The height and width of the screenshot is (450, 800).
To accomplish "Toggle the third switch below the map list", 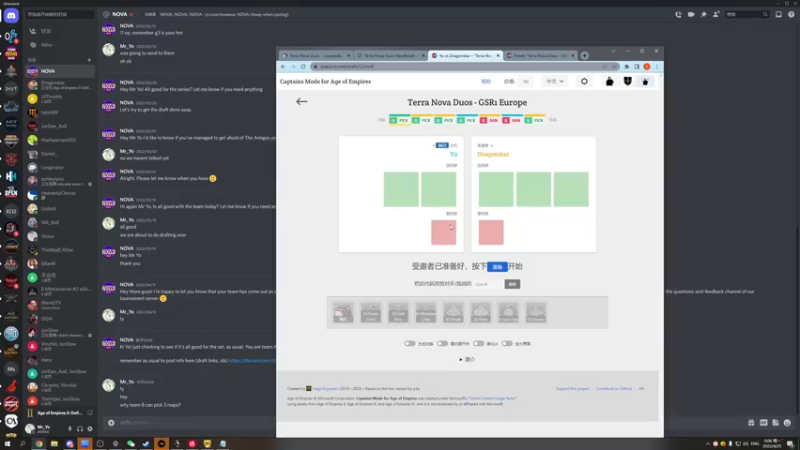I will tap(479, 343).
